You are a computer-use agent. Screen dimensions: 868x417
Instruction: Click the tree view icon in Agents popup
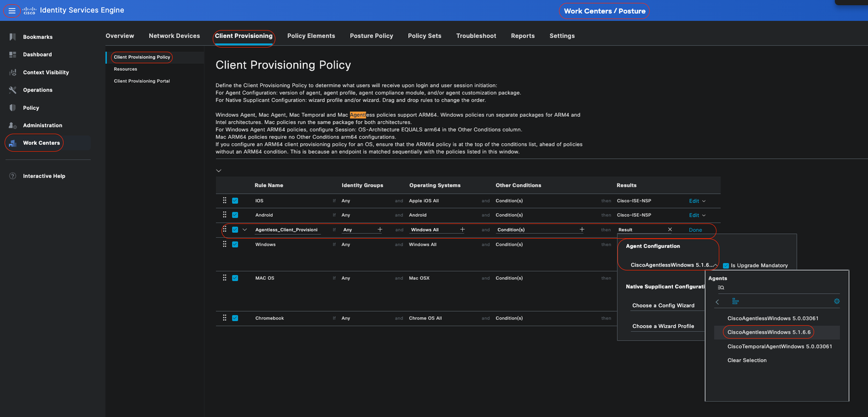[x=736, y=301]
